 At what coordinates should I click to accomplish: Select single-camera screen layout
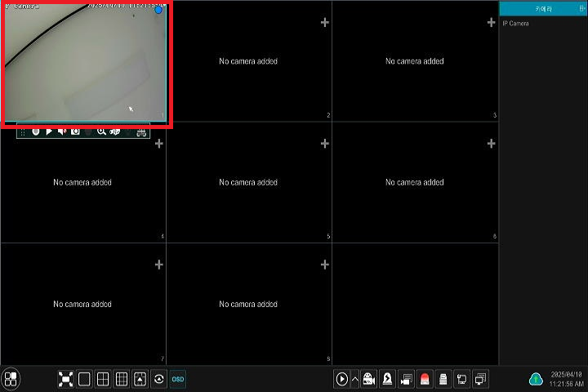(84, 379)
